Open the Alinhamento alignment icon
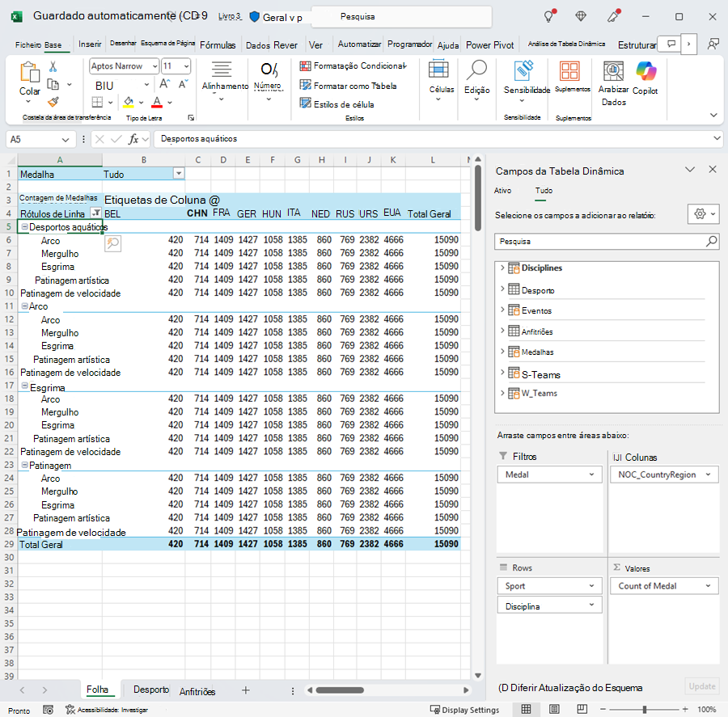Image resolution: width=728 pixels, height=717 pixels. tap(222, 70)
